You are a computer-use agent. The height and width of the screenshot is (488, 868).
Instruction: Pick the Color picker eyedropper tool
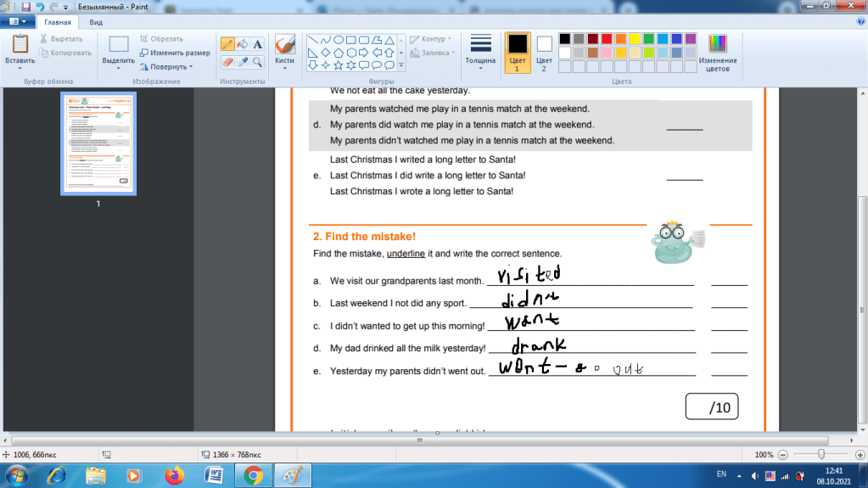(243, 62)
